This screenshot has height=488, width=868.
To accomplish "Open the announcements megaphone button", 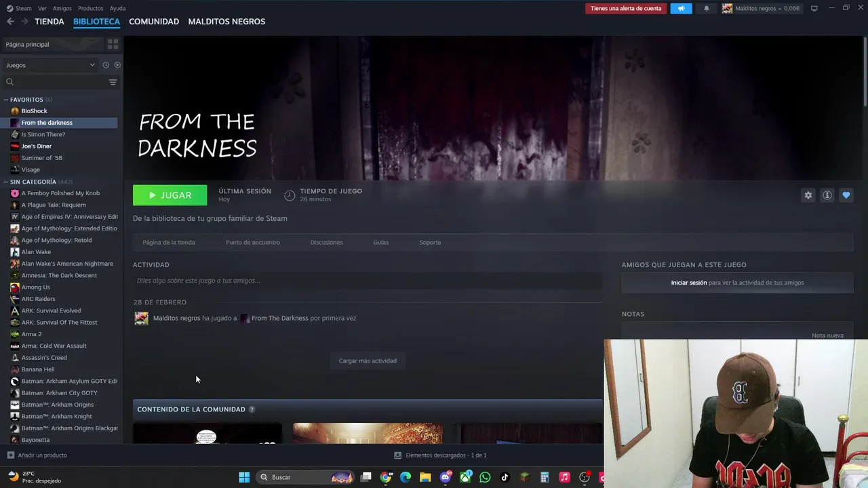I will pyautogui.click(x=681, y=8).
